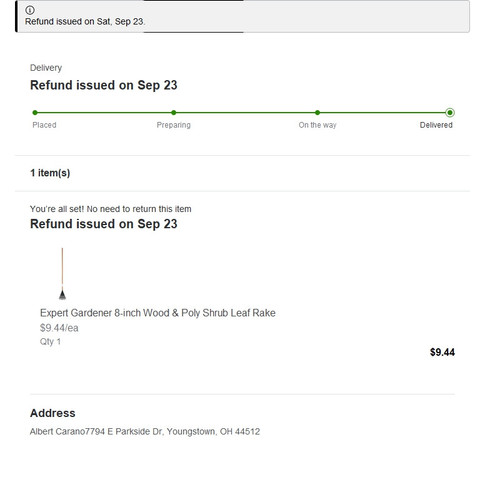Click the 1 item(s) section header
Viewport: 500px width, 479px height.
(50, 173)
